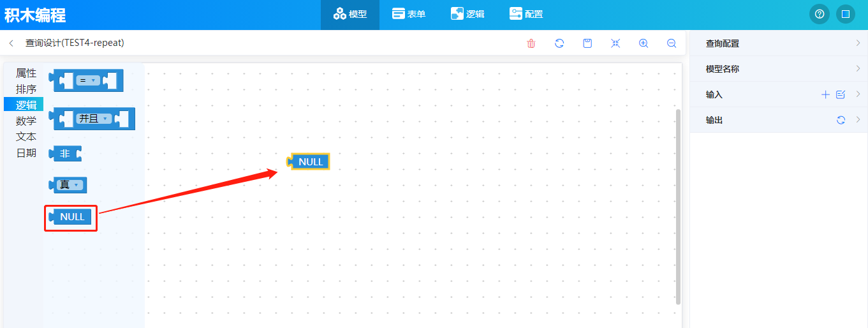Image resolution: width=868 pixels, height=328 pixels.
Task: Open the 模型 tab
Action: point(350,14)
